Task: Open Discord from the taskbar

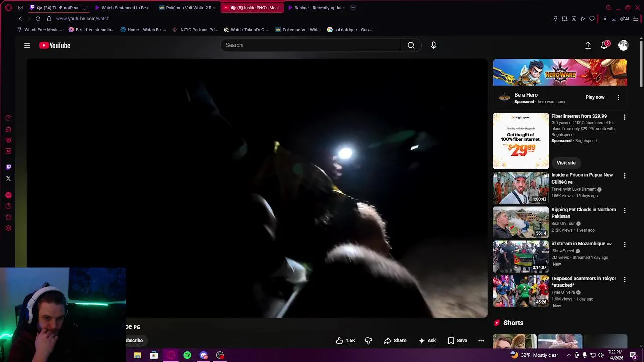Action: click(x=204, y=355)
